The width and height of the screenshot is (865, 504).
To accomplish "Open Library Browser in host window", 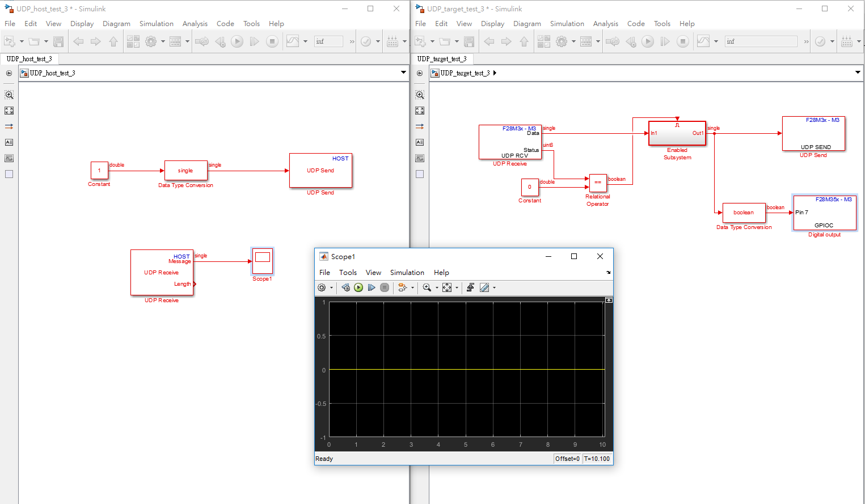I will [133, 41].
